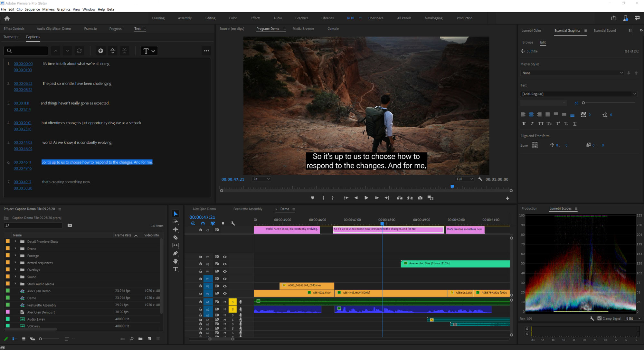Select the Hand tool in toolbar

tap(175, 261)
